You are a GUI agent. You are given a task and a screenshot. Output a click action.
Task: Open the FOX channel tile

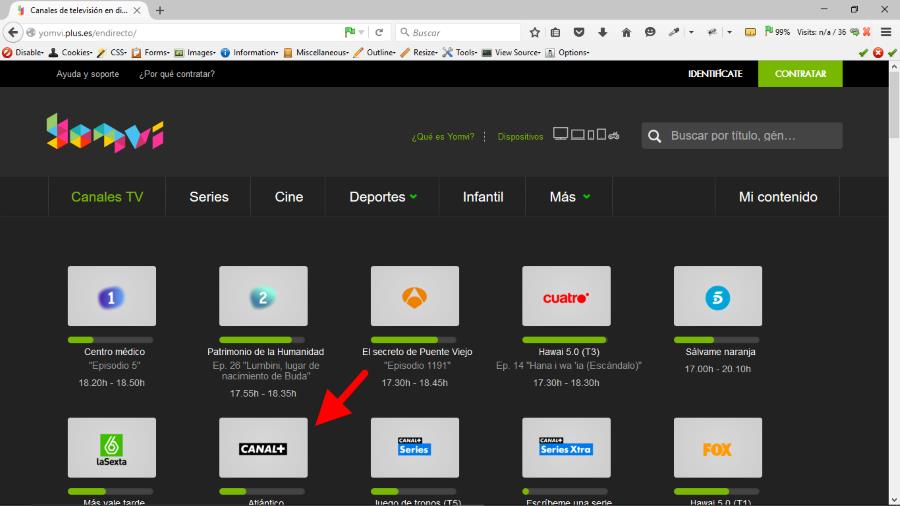point(718,447)
